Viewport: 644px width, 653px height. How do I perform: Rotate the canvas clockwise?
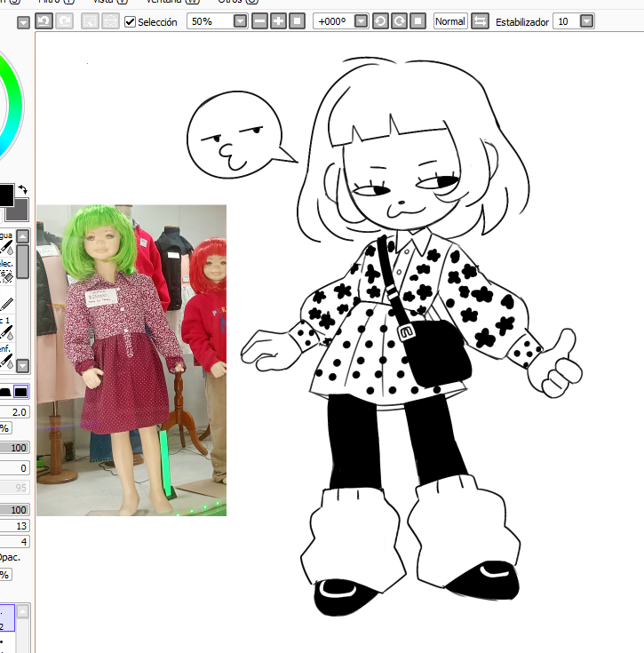(399, 20)
